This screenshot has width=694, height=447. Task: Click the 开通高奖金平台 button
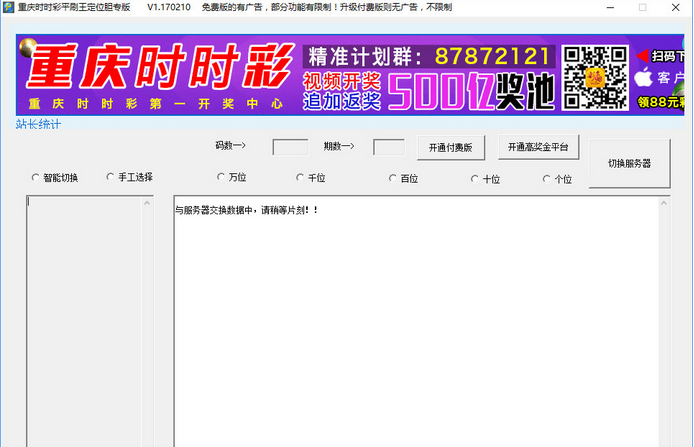pos(538,146)
